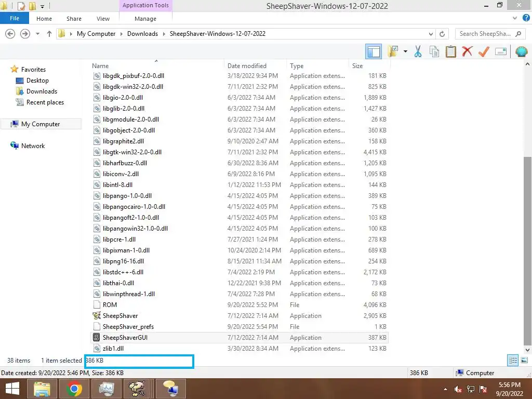Viewport: 532px width, 399px height.
Task: Click New Folder in the quick access toolbar
Action: point(33,6)
